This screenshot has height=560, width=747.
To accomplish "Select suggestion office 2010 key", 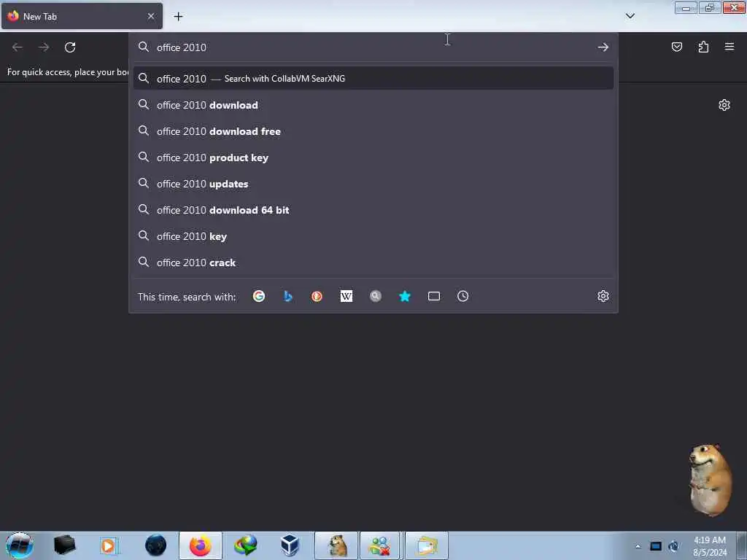I will [x=373, y=236].
